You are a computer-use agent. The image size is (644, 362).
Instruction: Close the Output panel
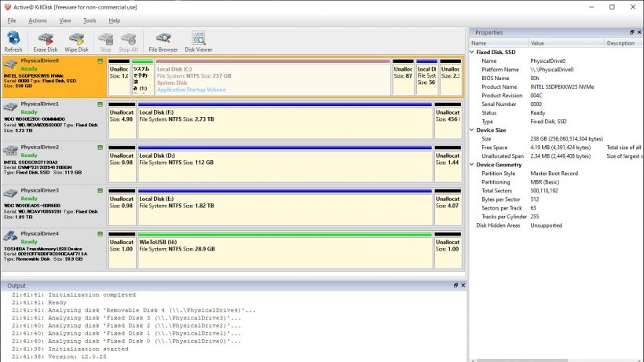(x=463, y=285)
